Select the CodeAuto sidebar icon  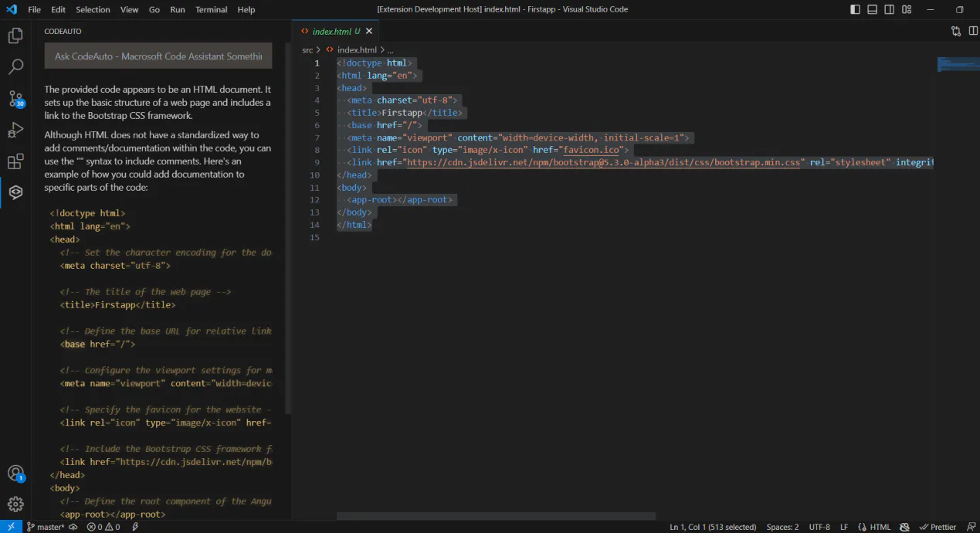[x=15, y=192]
